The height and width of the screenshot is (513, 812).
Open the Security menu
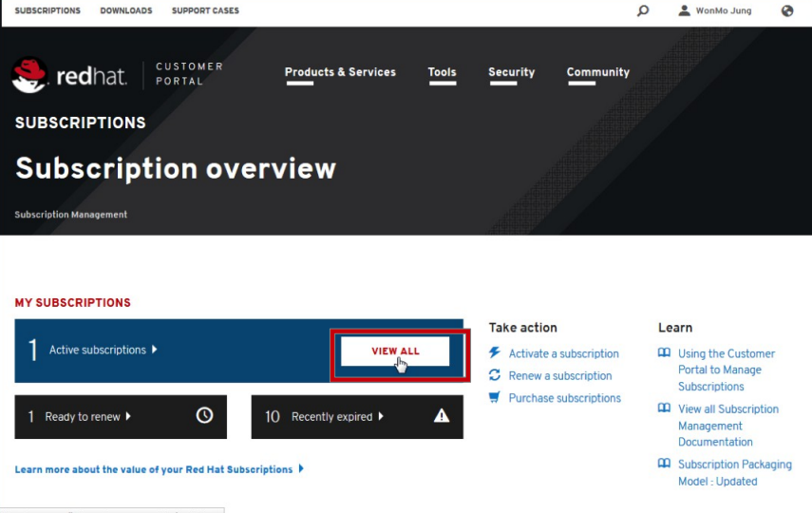tap(511, 72)
